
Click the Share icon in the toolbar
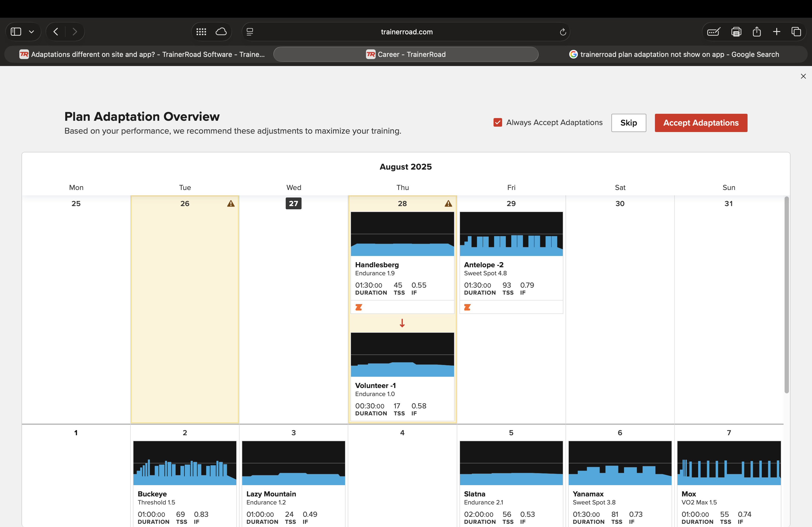point(757,32)
